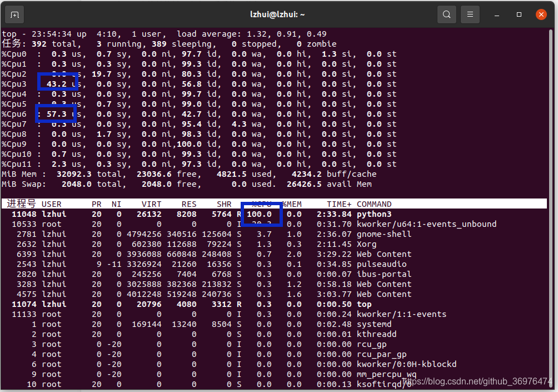Click PID 2781 in the process list
Viewport: 558px width, 392px height.
click(x=26, y=234)
